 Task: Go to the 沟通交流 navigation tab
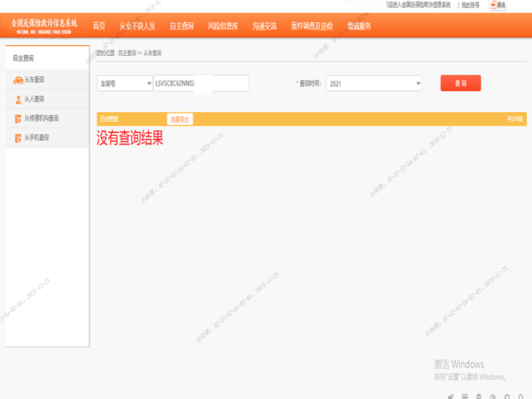pos(264,26)
